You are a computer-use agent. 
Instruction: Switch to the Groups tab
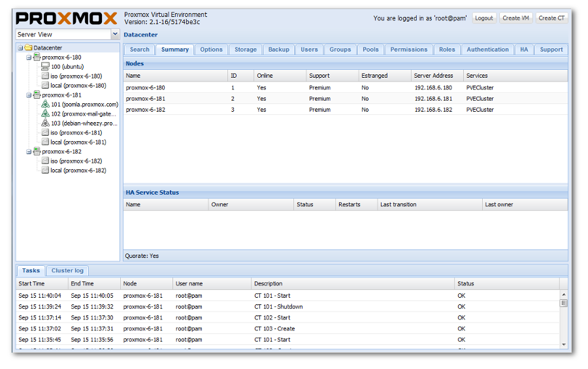[x=340, y=50]
